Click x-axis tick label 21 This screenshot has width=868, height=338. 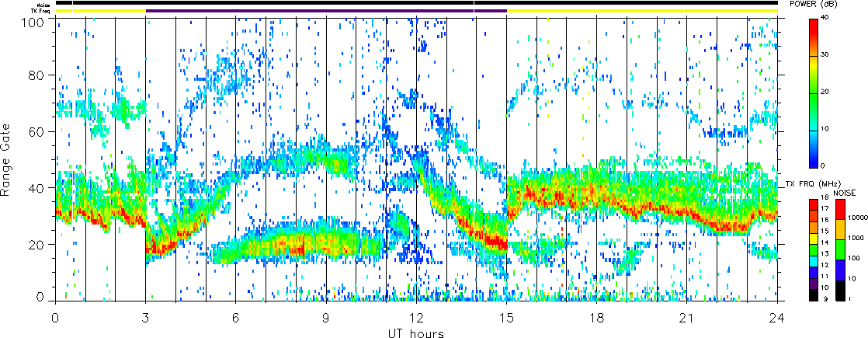coord(686,319)
